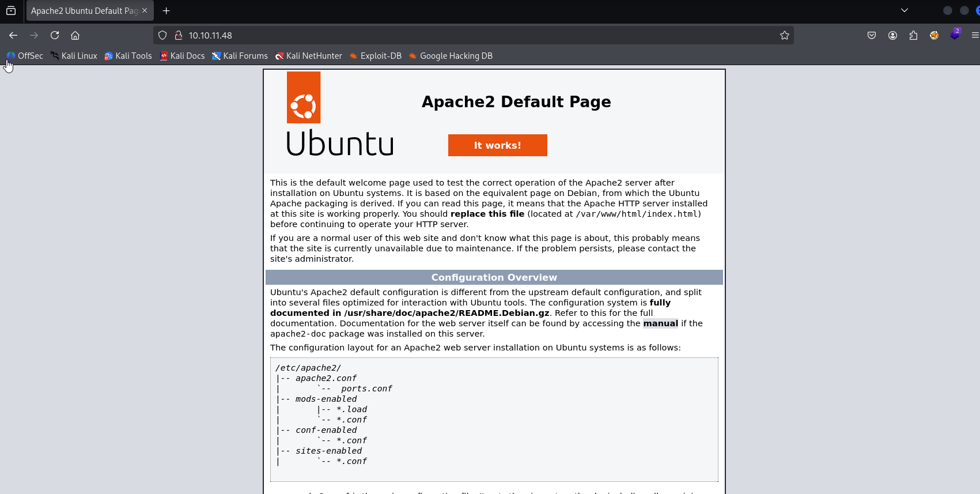Click the purple extension icon with badge
The image size is (980, 494).
point(955,35)
